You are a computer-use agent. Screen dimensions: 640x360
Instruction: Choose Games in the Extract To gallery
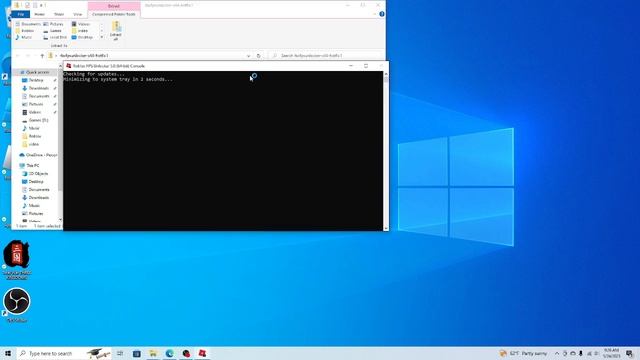click(53, 31)
